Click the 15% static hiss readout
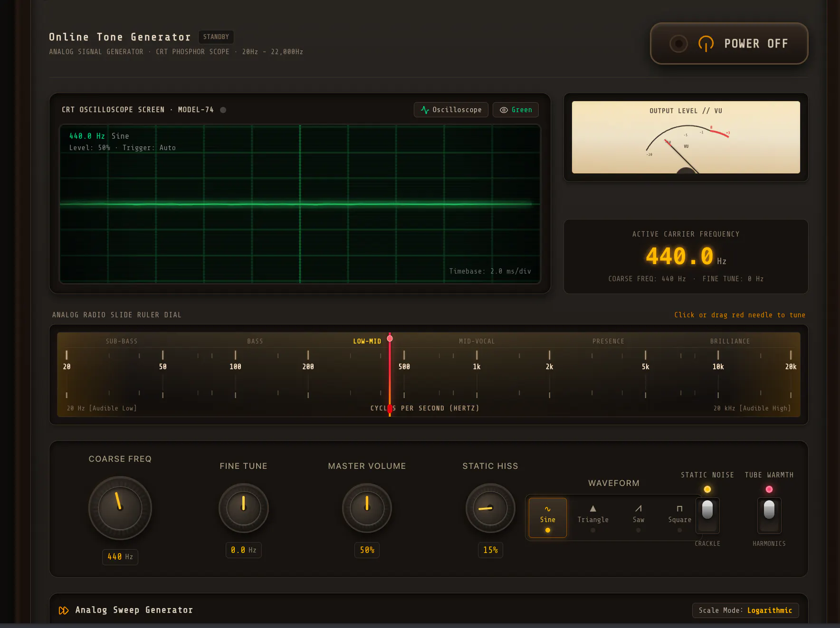 (x=490, y=550)
